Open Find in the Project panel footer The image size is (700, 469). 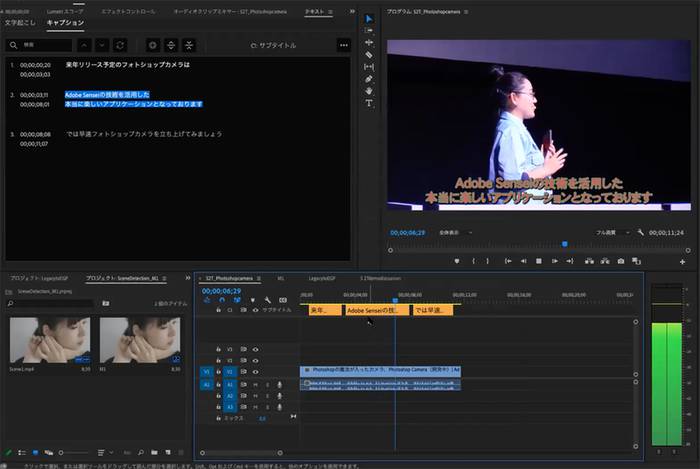click(x=141, y=452)
